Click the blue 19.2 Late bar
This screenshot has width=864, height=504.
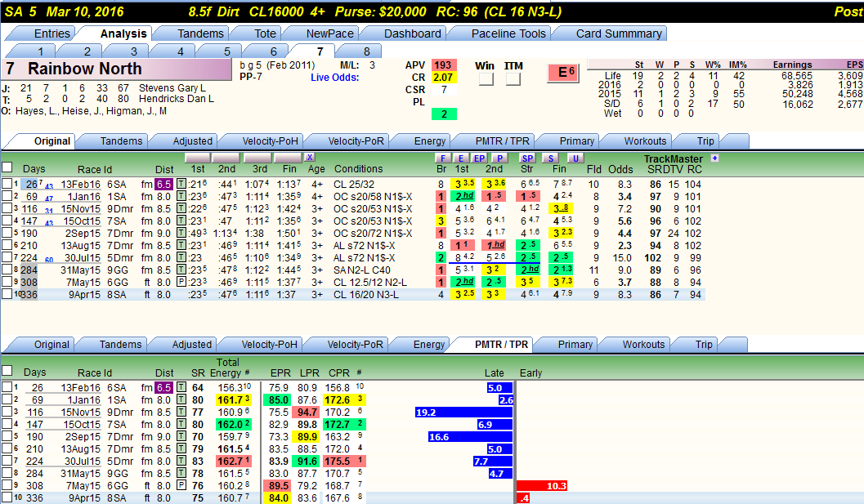pyautogui.click(x=464, y=412)
